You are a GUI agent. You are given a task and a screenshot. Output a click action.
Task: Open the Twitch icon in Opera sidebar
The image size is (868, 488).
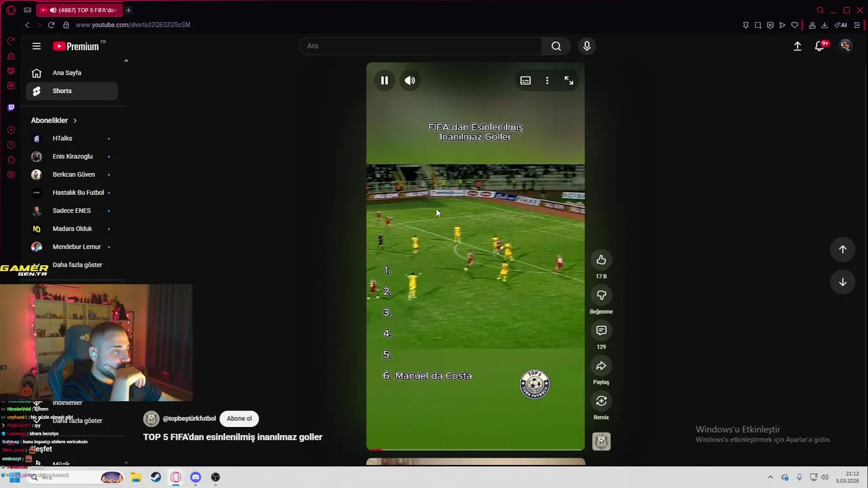pyautogui.click(x=11, y=107)
